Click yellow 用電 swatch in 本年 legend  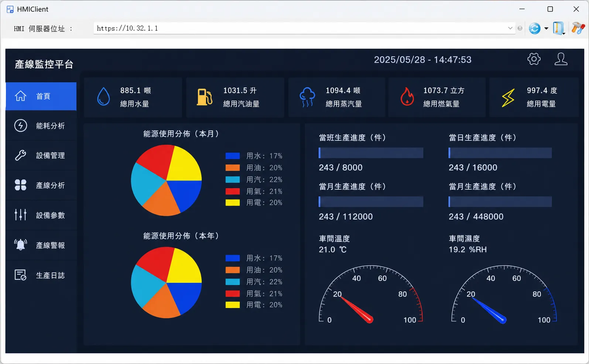tap(233, 305)
